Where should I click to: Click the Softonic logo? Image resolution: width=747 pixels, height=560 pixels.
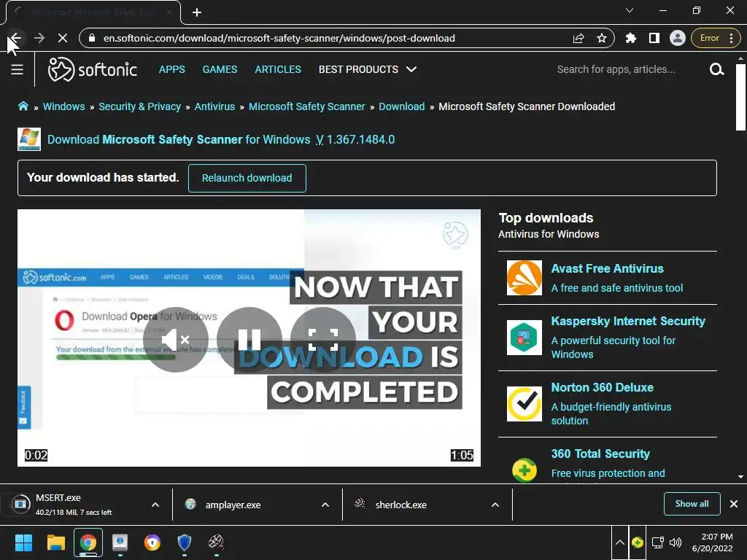coord(93,69)
